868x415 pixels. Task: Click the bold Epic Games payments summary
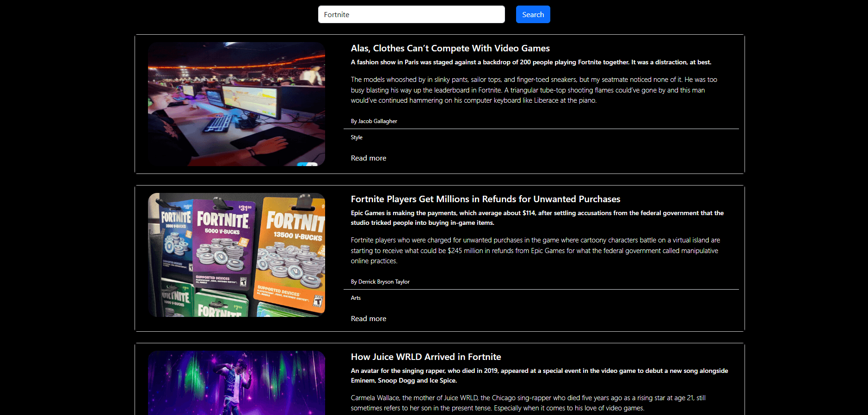(x=537, y=218)
